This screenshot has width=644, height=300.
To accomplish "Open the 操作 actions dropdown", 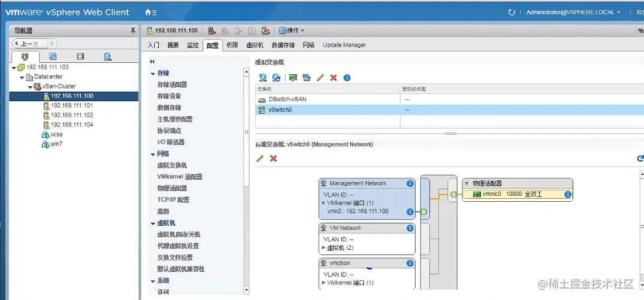I will tap(291, 31).
